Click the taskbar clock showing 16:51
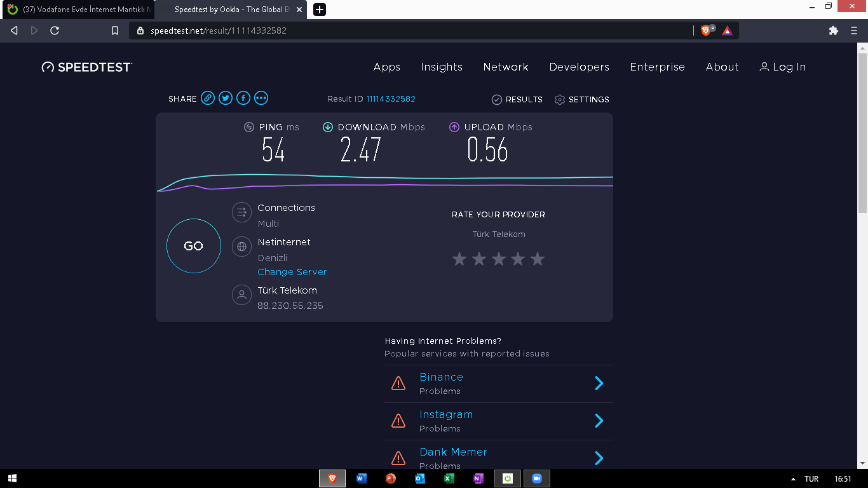This screenshot has width=868, height=488. (843, 478)
